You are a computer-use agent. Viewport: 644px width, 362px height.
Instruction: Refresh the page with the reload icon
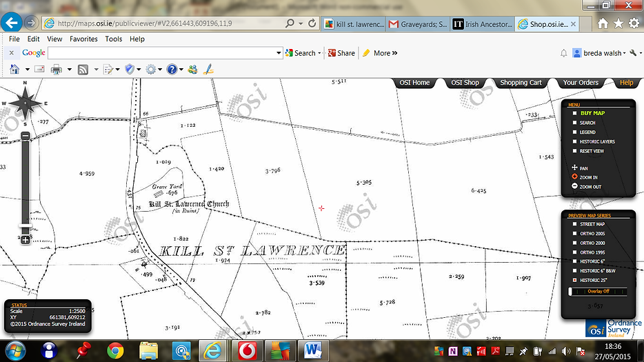point(312,23)
